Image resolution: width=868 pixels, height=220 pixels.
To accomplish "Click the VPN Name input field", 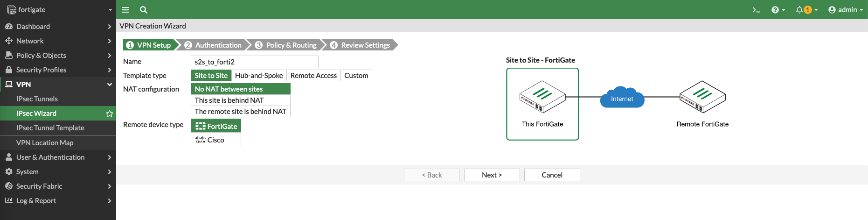I will pyautogui.click(x=254, y=62).
